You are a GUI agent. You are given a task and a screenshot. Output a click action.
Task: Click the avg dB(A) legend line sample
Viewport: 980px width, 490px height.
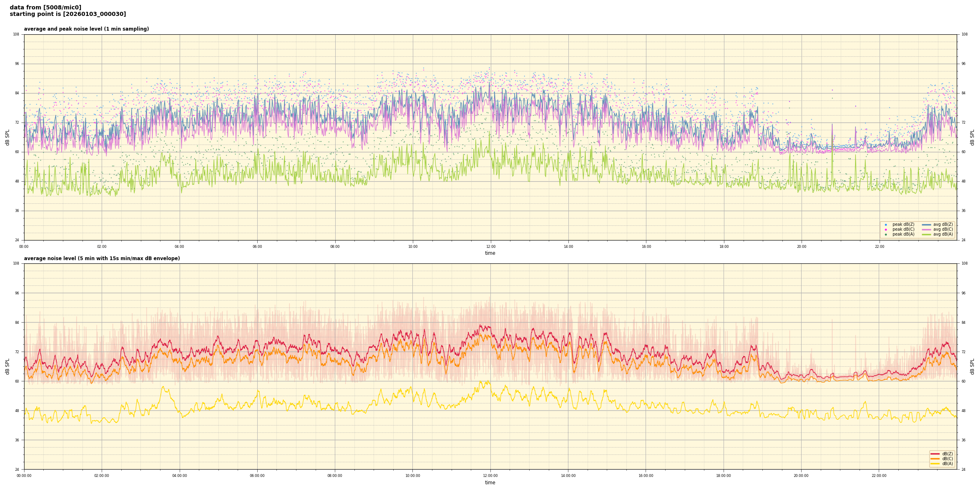[x=927, y=234]
